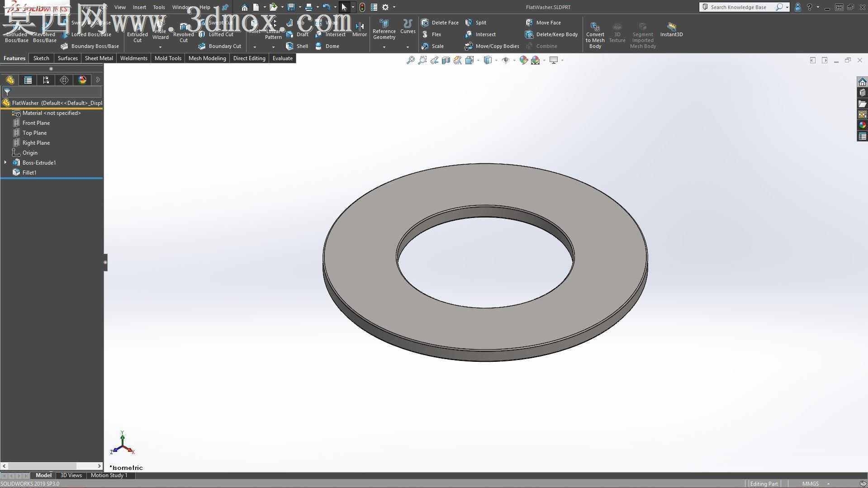The width and height of the screenshot is (868, 488).
Task: Click Zoom to Fit magnifier icon
Action: (410, 60)
